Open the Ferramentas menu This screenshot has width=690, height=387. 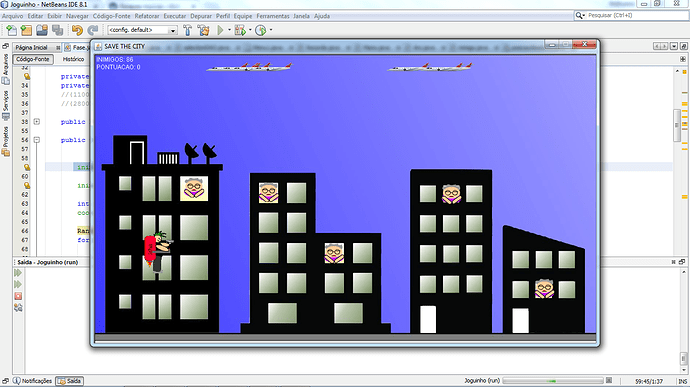273,16
